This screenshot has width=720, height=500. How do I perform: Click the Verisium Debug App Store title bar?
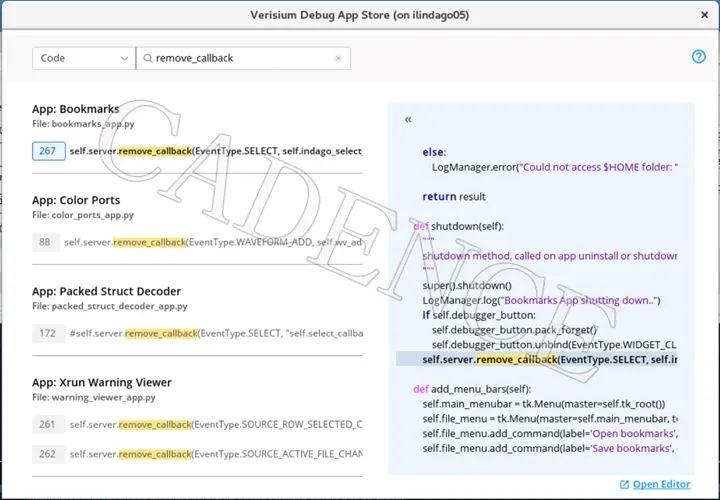[359, 15]
